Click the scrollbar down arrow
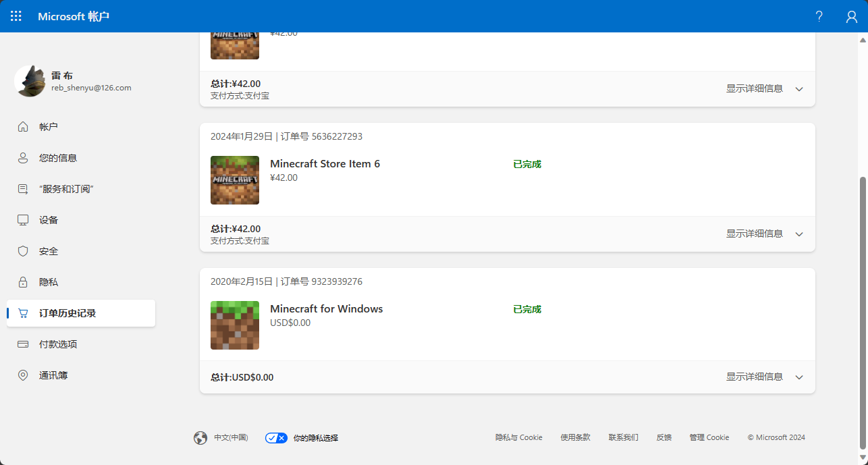 tap(862, 459)
